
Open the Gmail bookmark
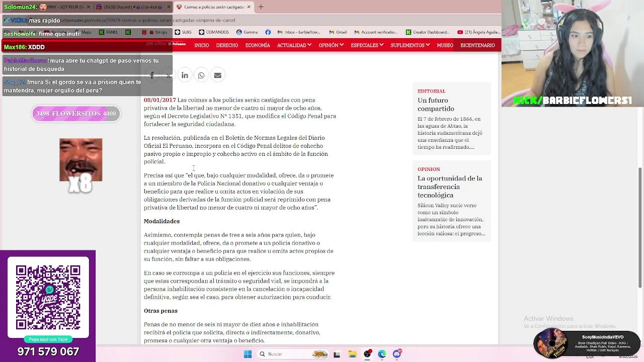pyautogui.click(x=338, y=32)
